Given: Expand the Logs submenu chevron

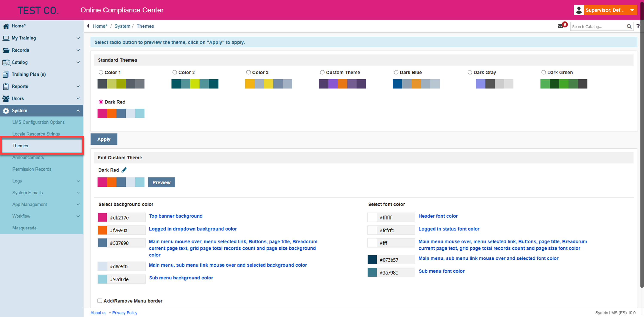Looking at the screenshot, I should [78, 181].
